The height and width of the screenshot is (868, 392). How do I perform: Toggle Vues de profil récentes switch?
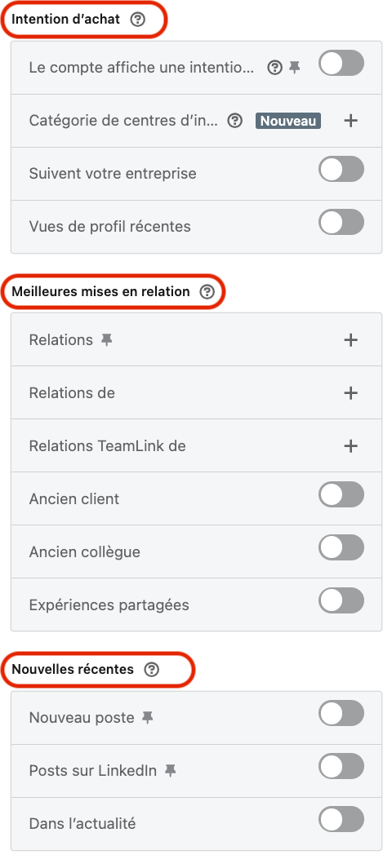[341, 223]
